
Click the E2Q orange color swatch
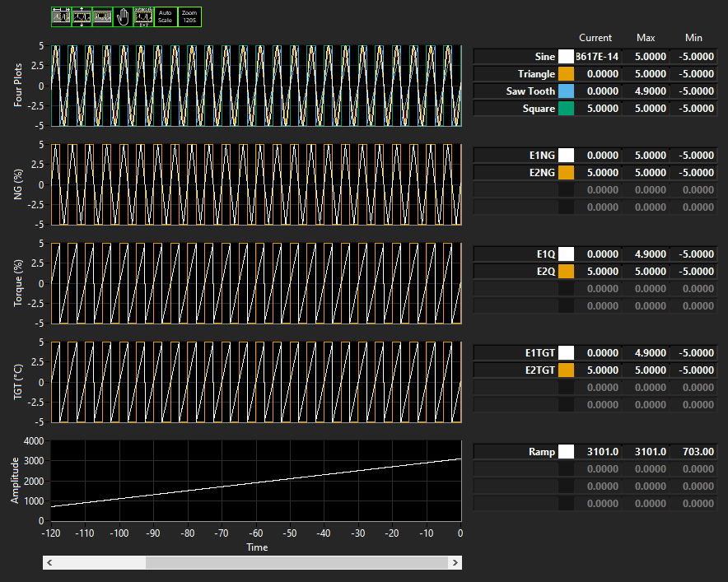[x=566, y=271]
